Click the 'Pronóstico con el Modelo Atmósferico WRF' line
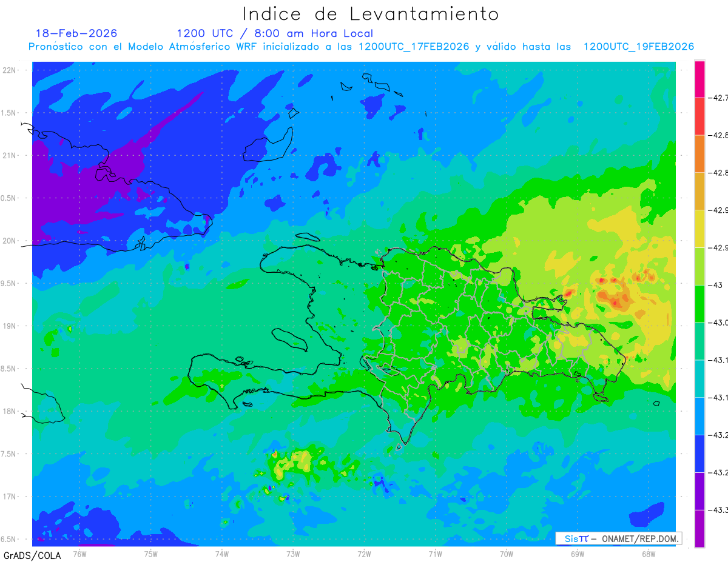The width and height of the screenshot is (728, 562). tap(361, 47)
